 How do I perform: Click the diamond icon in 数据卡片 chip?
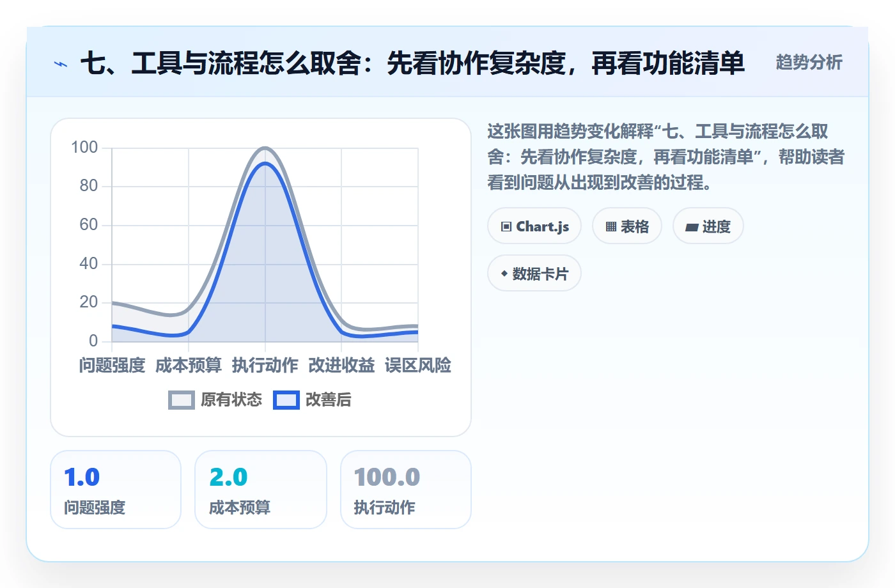click(504, 274)
